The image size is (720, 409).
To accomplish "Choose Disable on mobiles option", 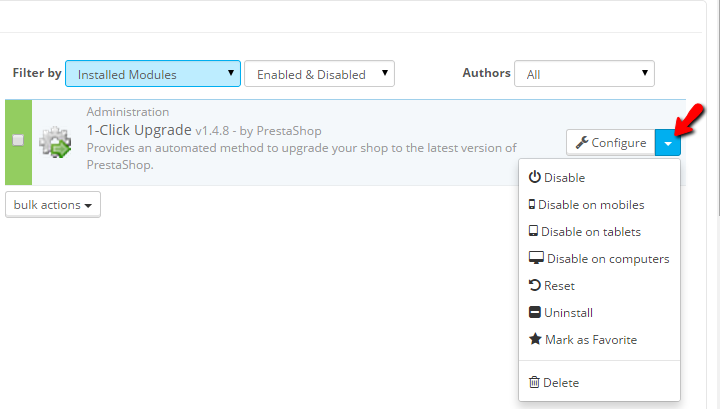I will pos(591,204).
